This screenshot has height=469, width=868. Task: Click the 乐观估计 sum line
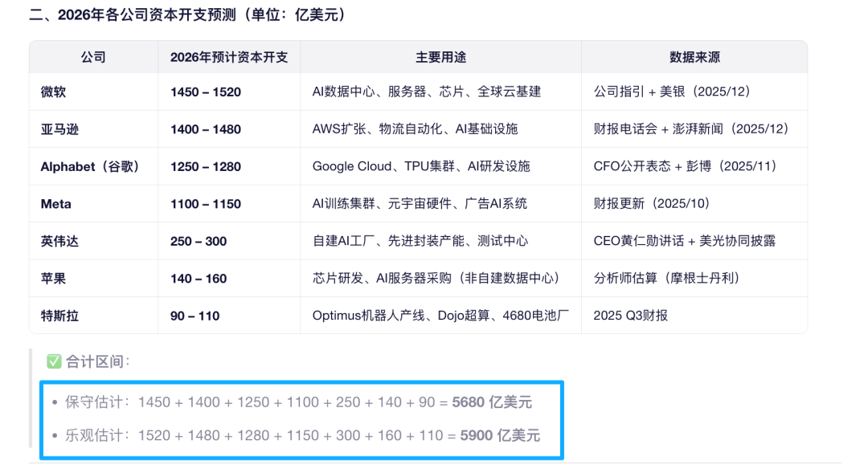302,435
